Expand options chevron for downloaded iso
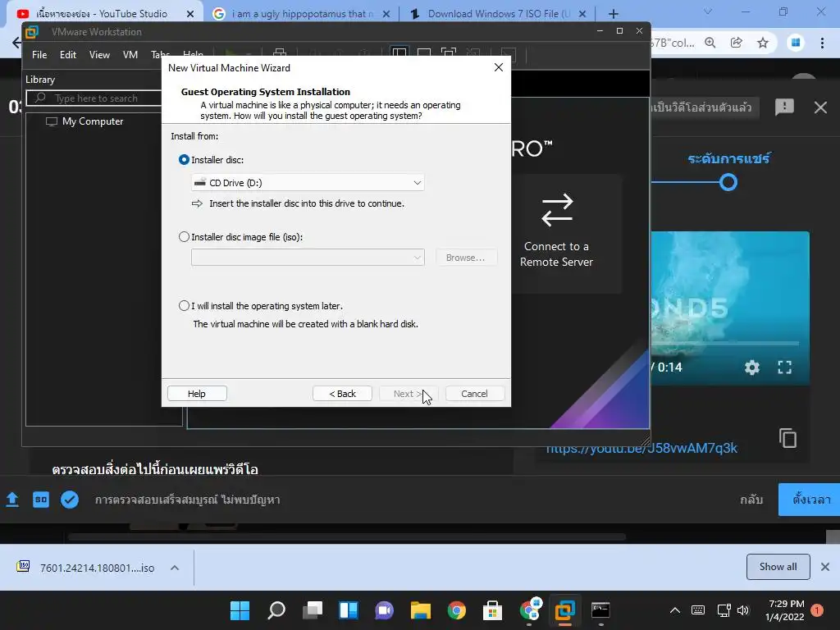This screenshot has width=840, height=630. (175, 568)
